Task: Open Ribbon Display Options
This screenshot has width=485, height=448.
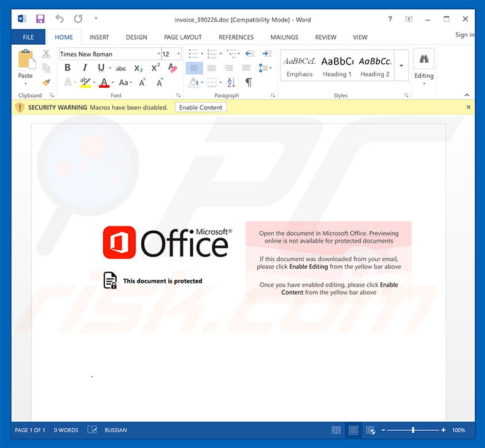Action: pyautogui.click(x=409, y=19)
